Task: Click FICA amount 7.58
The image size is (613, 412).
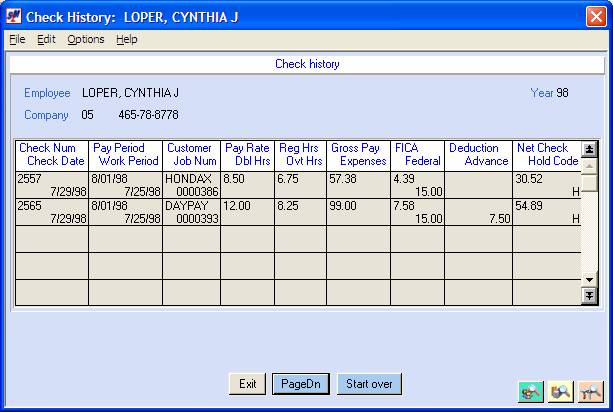Action: [403, 206]
